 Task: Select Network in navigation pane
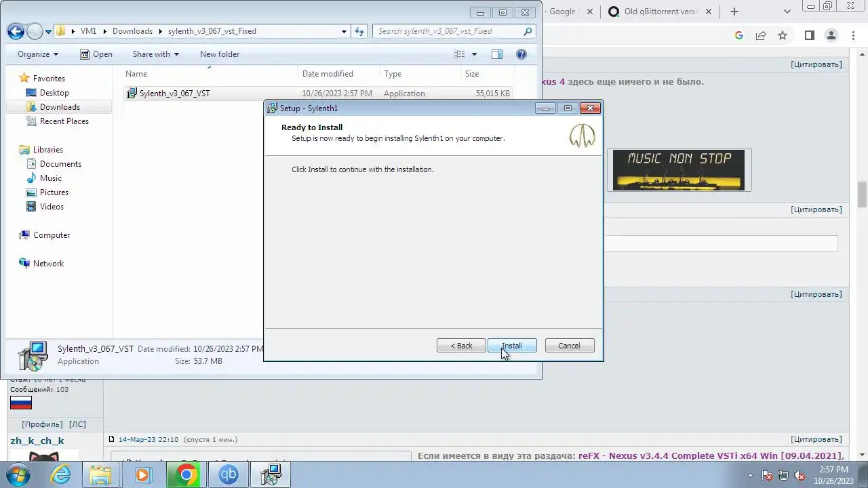click(x=48, y=264)
